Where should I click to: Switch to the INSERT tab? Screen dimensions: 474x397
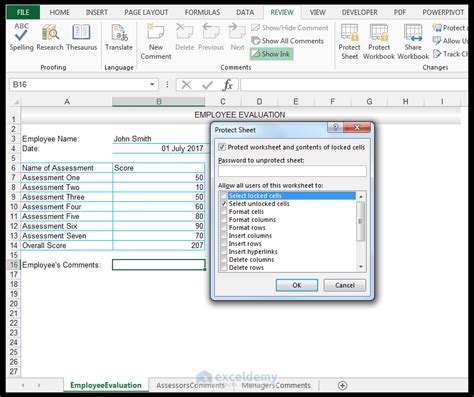(97, 12)
